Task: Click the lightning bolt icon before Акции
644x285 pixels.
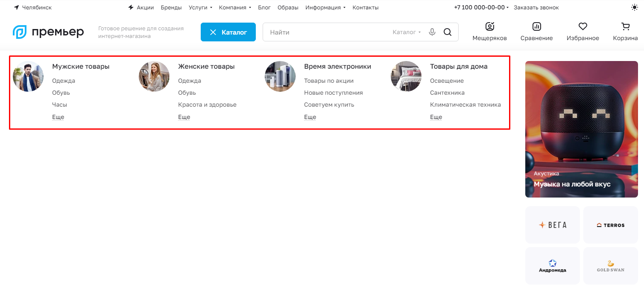Action: click(131, 8)
